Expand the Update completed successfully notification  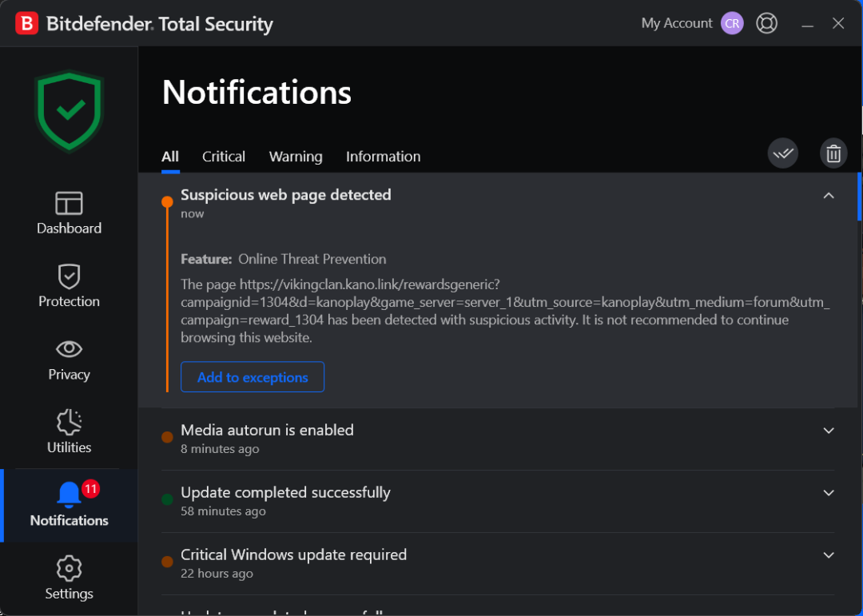829,493
